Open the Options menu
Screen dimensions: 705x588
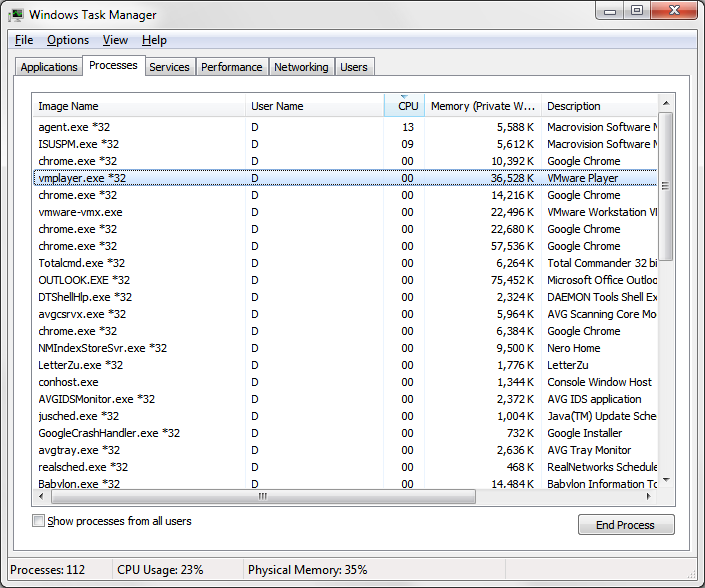pos(68,40)
